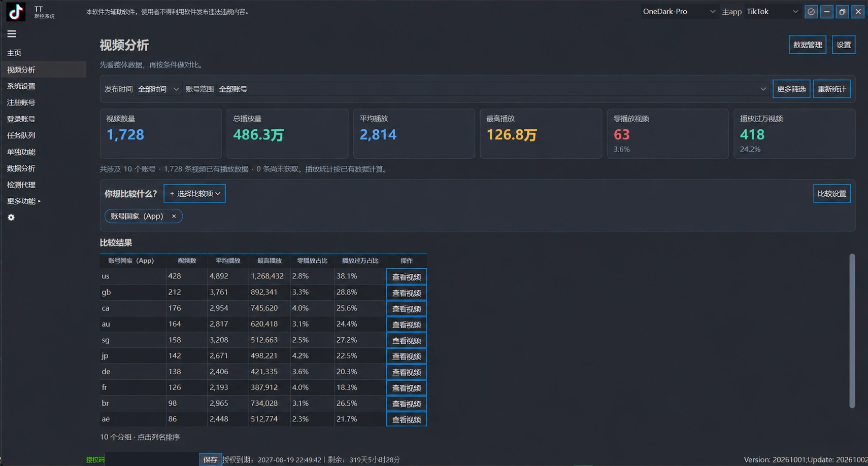Screen dimensions: 868x466
Task: Click the 更多筛选 button
Action: [791, 89]
